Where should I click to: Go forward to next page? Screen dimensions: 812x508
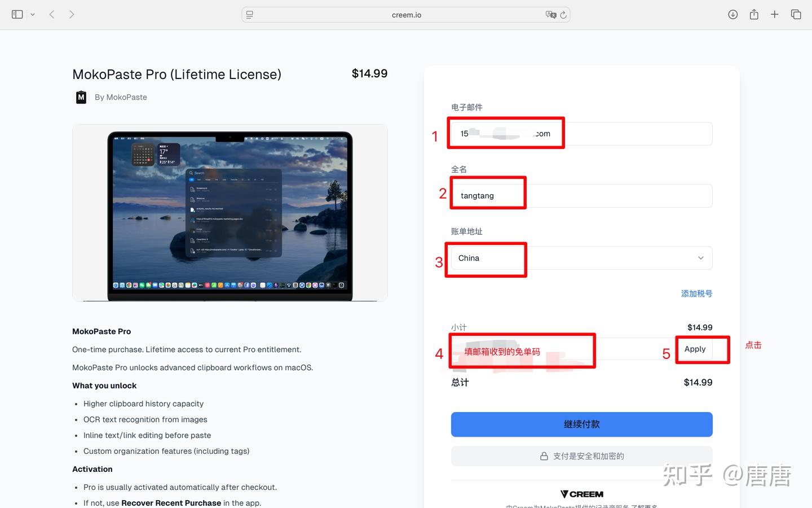click(x=72, y=15)
